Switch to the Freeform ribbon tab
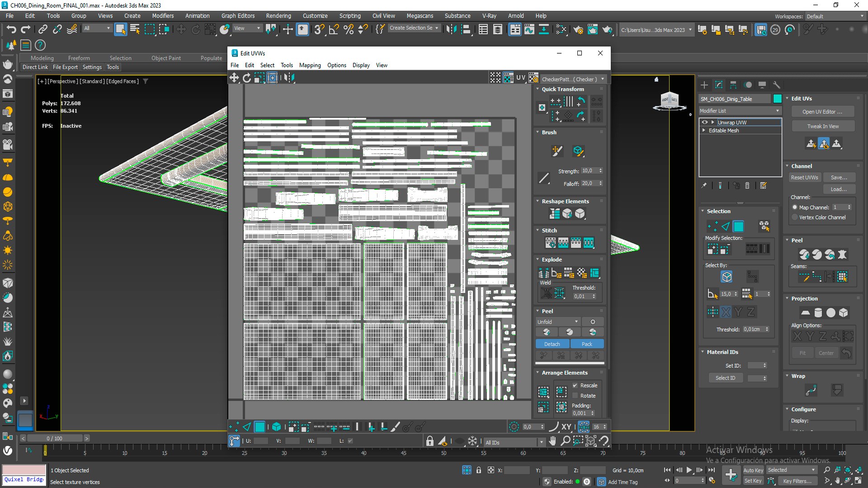 click(79, 58)
